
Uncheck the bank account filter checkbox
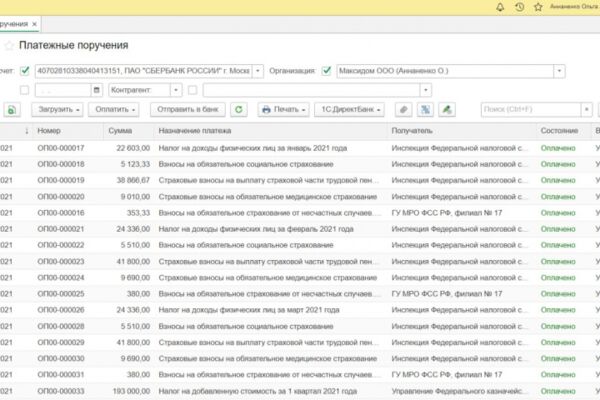click(25, 71)
